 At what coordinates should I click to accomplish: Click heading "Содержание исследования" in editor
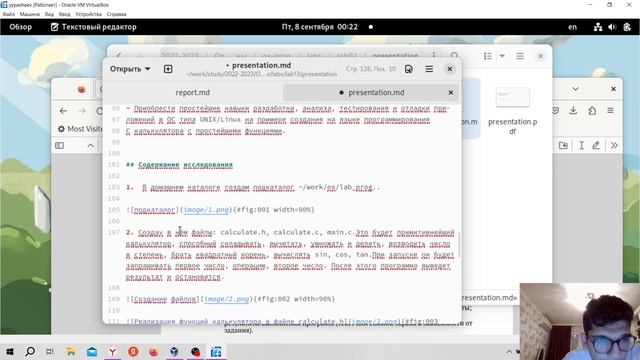click(x=185, y=165)
